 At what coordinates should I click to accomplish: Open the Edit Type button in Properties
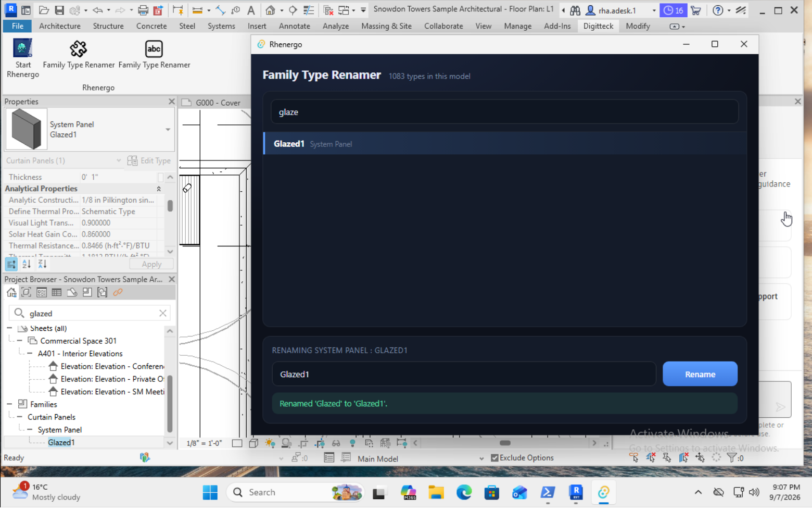(x=149, y=161)
